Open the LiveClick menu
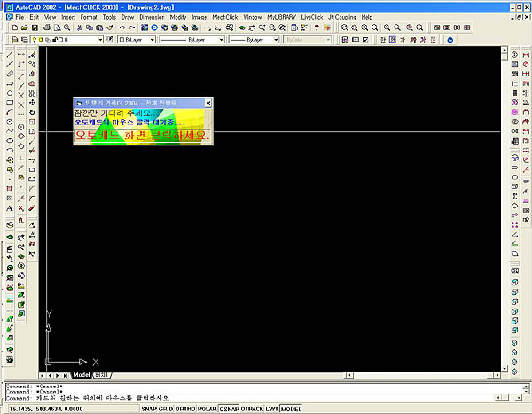Screen dimensions: 532x414 (x=312, y=17)
